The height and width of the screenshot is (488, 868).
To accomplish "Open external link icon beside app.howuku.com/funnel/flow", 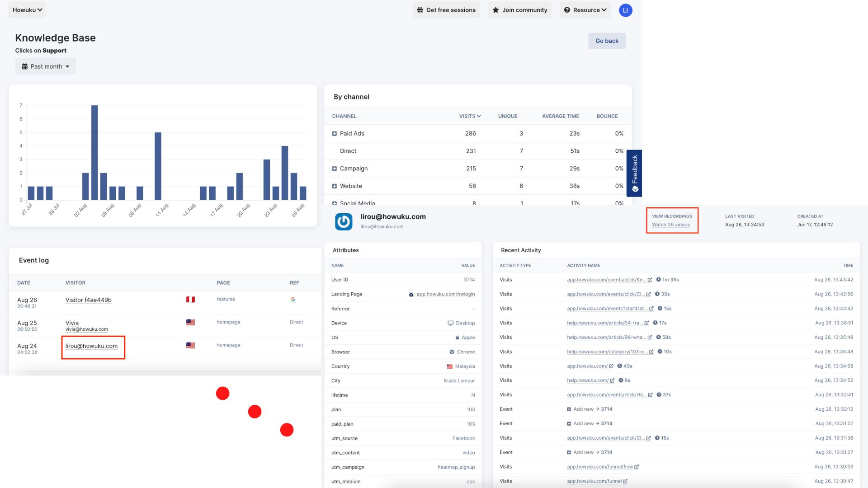I will coord(637,467).
